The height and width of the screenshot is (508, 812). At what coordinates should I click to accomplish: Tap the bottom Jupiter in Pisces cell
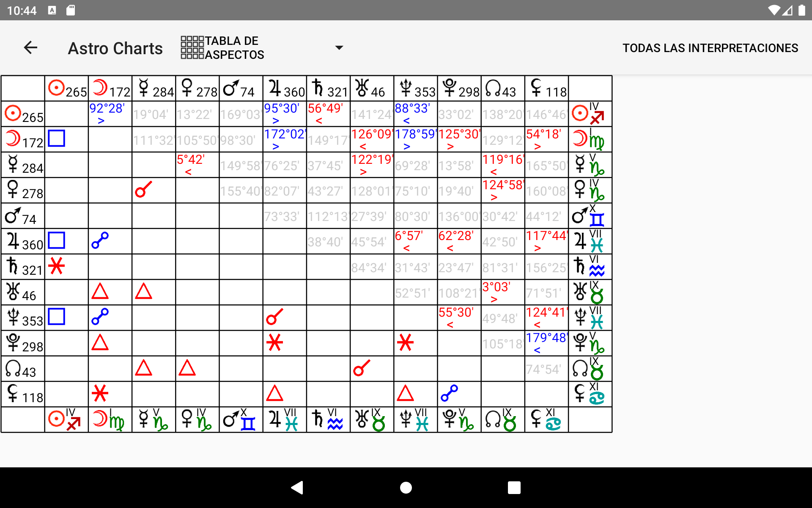(x=285, y=420)
